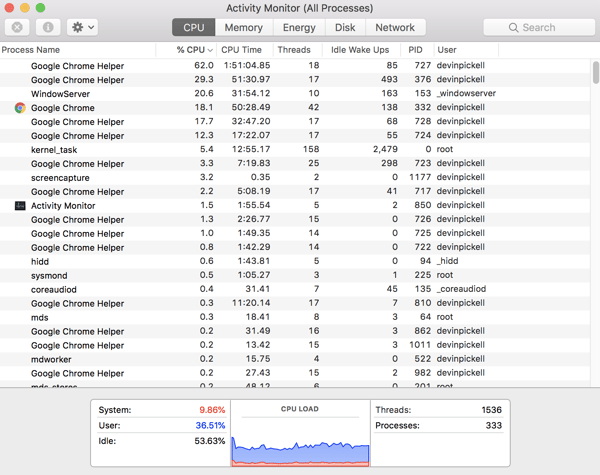600x475 pixels.
Task: Select Google Chrome Helper with PID 723
Action: 295,163
